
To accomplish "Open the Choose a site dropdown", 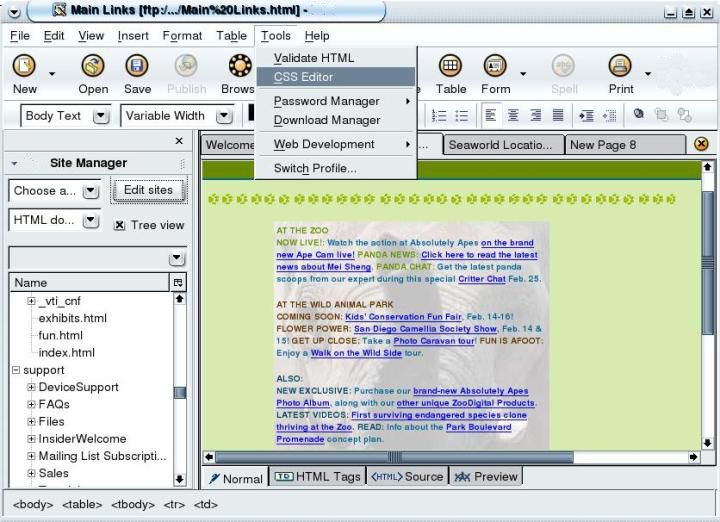I will coord(90,191).
